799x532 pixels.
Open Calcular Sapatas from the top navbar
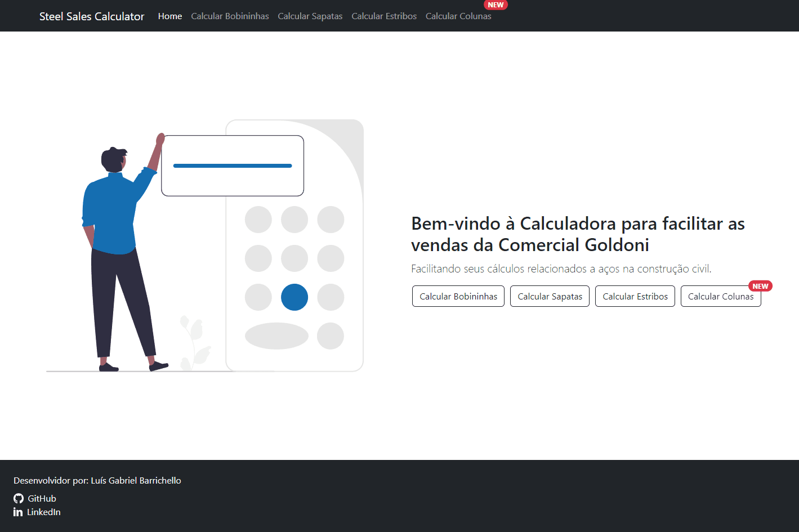[x=310, y=16]
